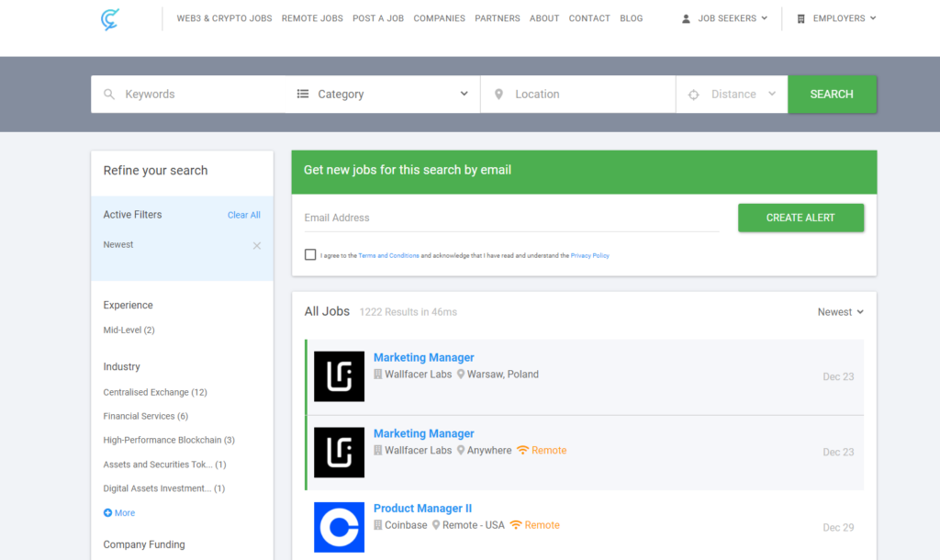Click the Wallfacer Labs logo for Warsaw job
Screen dimensions: 940x560
[x=339, y=376]
